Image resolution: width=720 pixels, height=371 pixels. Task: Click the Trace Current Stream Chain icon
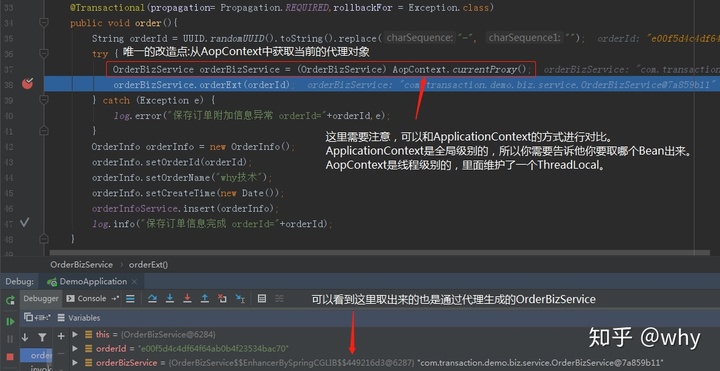pos(279,299)
